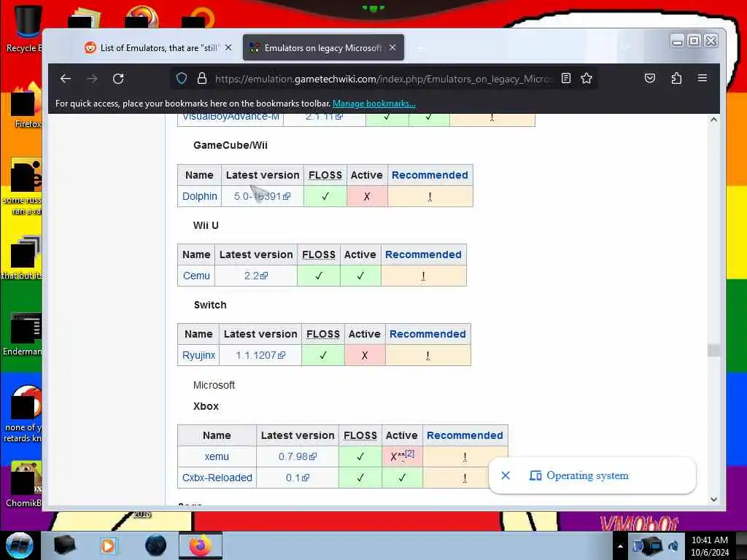Click the 'Microsoft' section heading

tap(214, 385)
